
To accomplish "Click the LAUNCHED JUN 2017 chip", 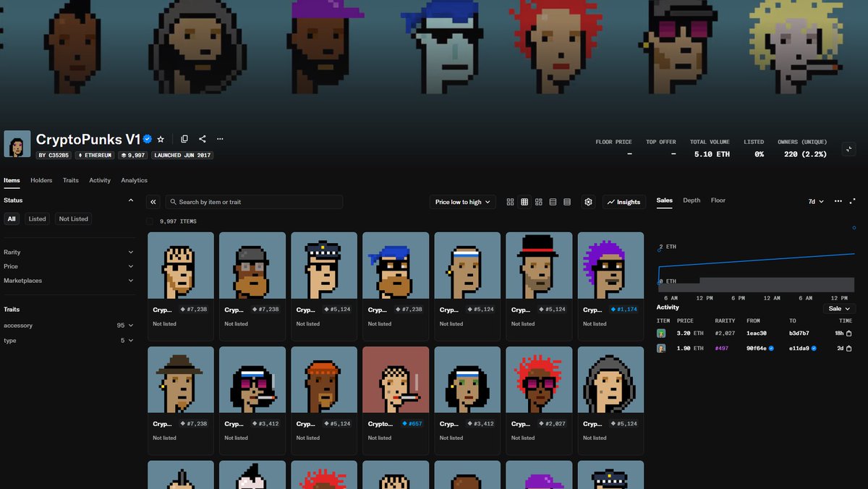I will 183,156.
